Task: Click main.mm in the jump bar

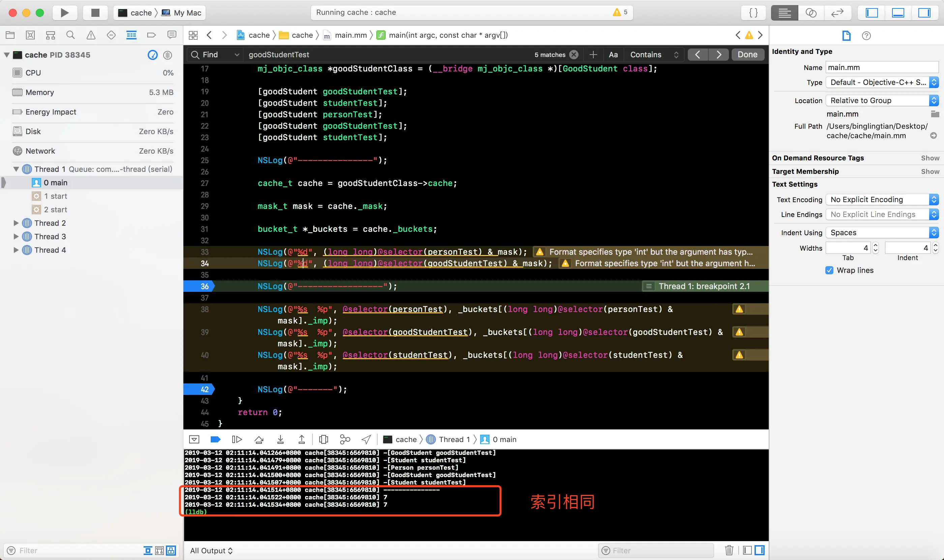Action: coord(350,35)
